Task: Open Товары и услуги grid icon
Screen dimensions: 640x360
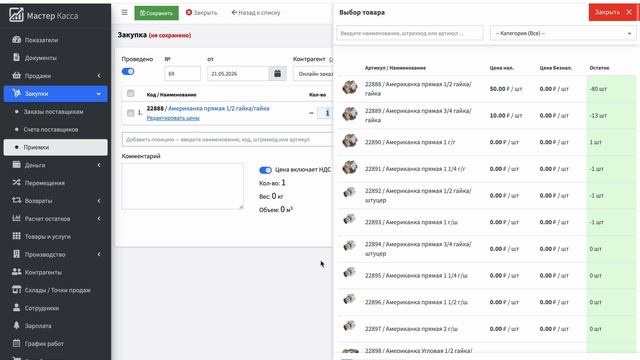Action: click(x=16, y=236)
